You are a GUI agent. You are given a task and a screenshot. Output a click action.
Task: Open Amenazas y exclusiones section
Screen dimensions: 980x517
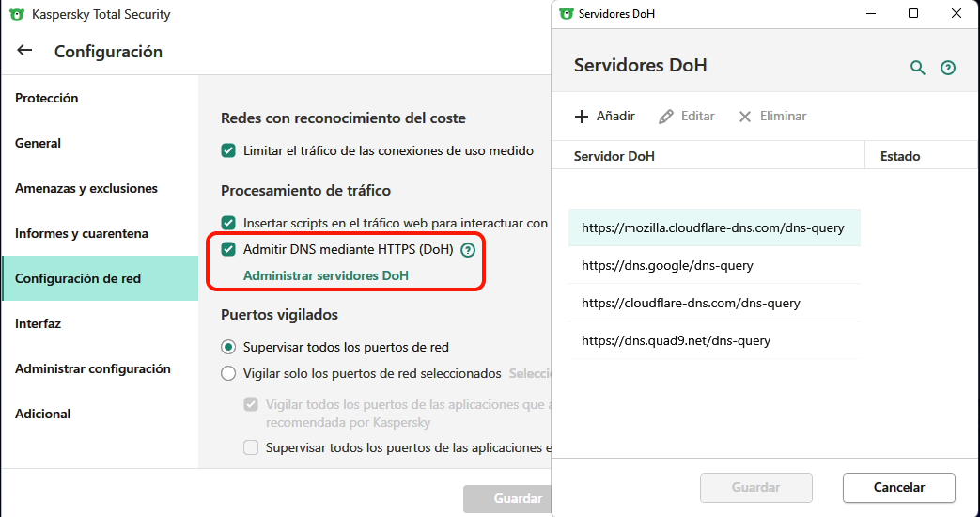point(100,188)
